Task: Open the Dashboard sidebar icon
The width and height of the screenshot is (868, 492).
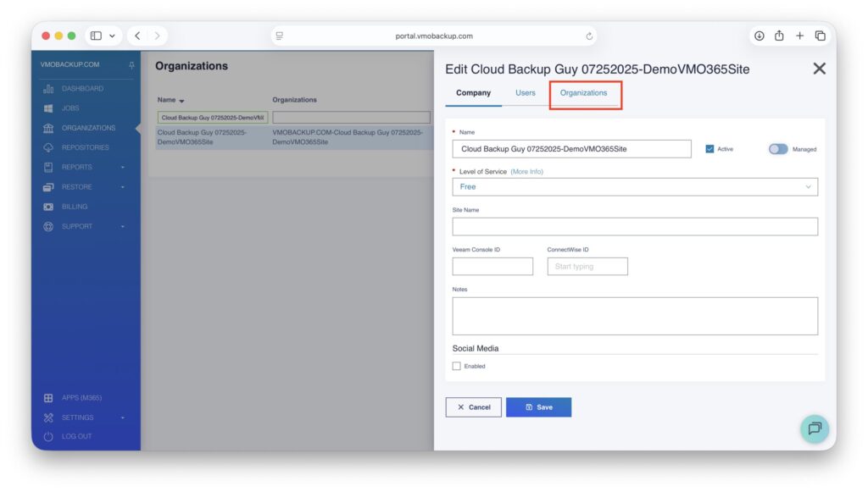Action: coord(48,89)
